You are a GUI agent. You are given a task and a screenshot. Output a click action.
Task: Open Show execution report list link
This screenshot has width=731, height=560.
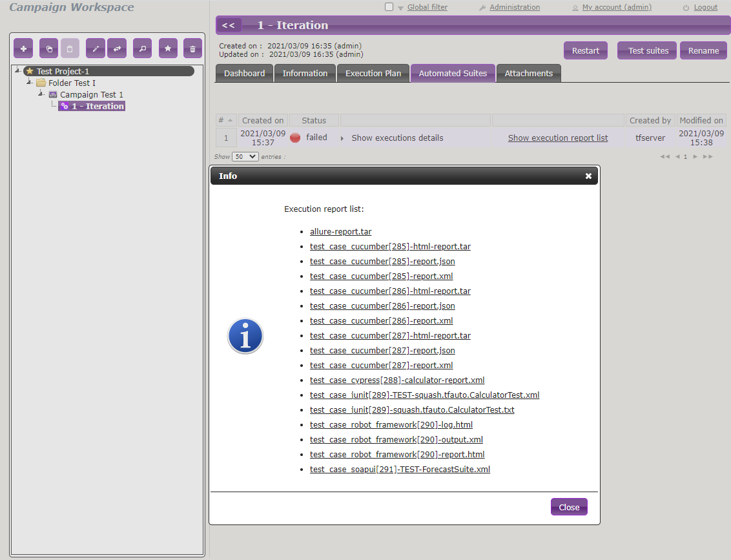tap(557, 138)
